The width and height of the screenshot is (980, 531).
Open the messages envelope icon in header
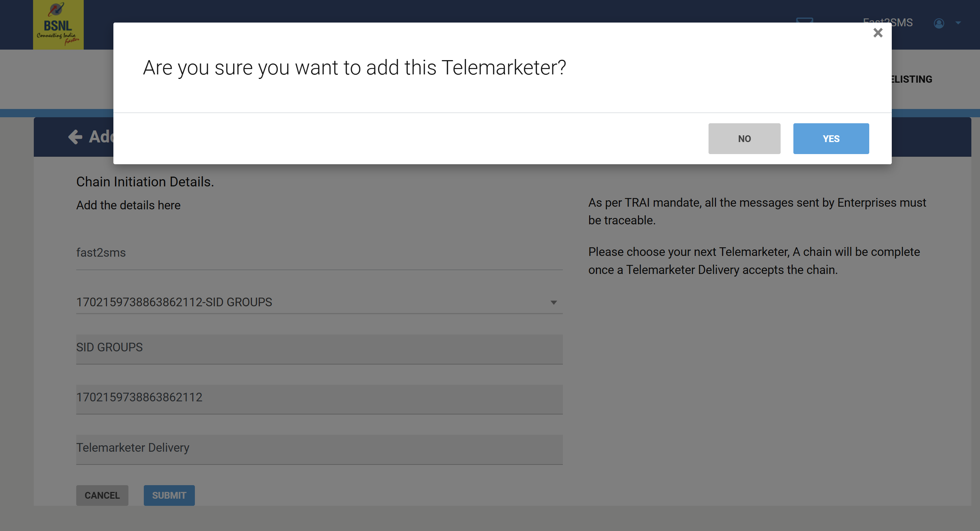coord(805,20)
